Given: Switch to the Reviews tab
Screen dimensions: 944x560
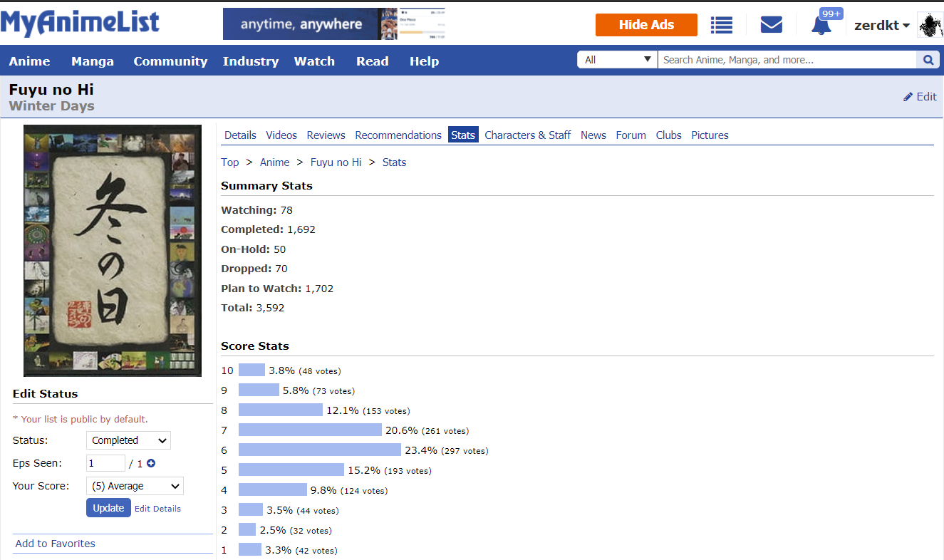Looking at the screenshot, I should tap(326, 135).
